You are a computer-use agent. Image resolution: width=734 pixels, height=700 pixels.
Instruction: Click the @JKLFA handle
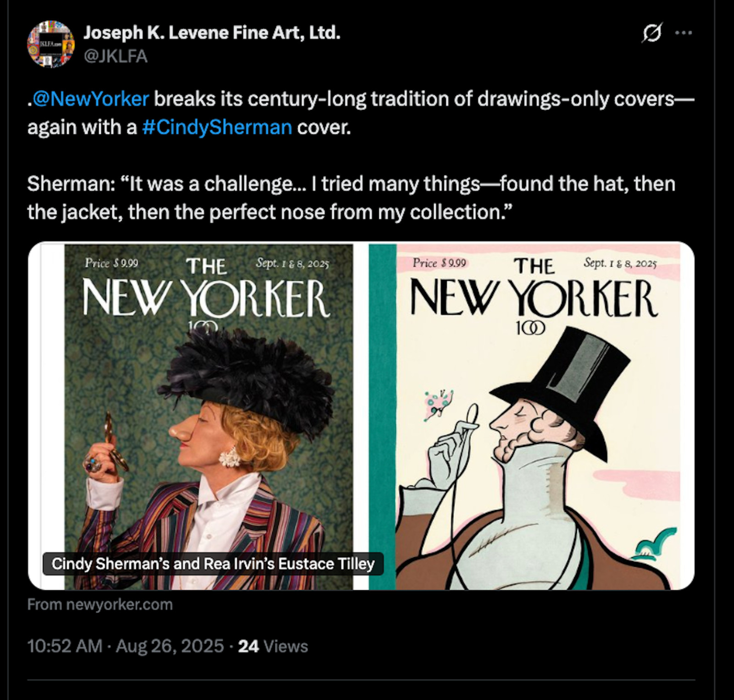[116, 56]
